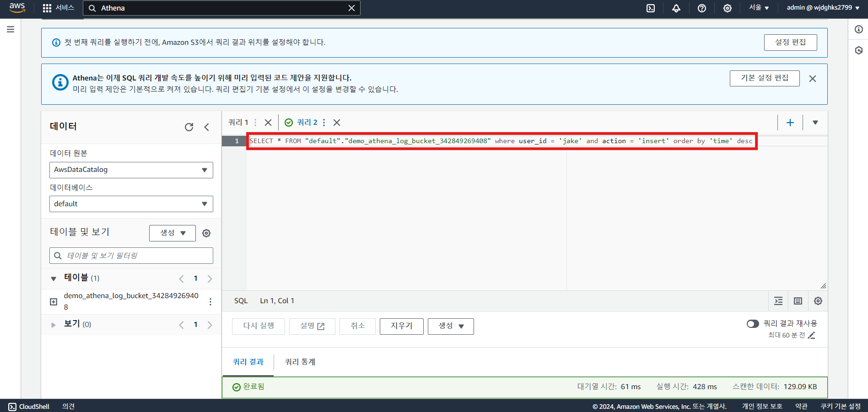Click the 다시 실행 button

[x=259, y=326]
